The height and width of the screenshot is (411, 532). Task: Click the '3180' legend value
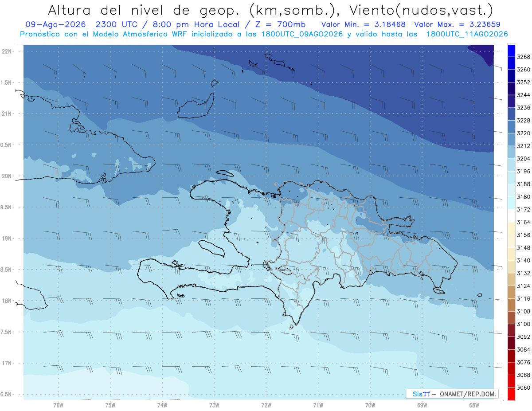524,197
